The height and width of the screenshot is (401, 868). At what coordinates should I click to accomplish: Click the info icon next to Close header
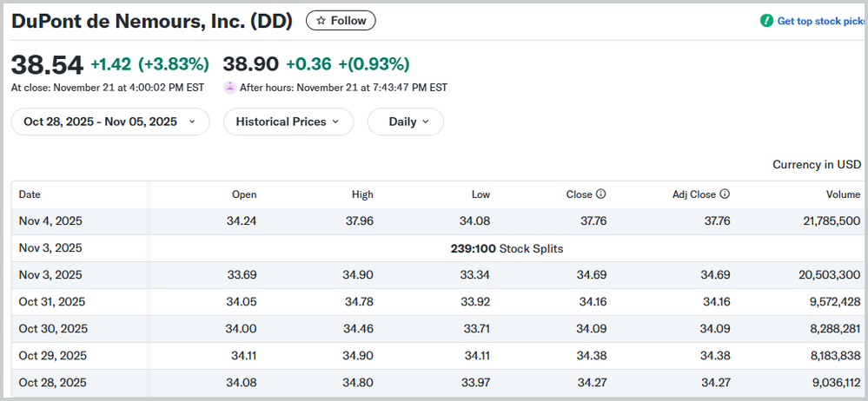click(x=600, y=195)
